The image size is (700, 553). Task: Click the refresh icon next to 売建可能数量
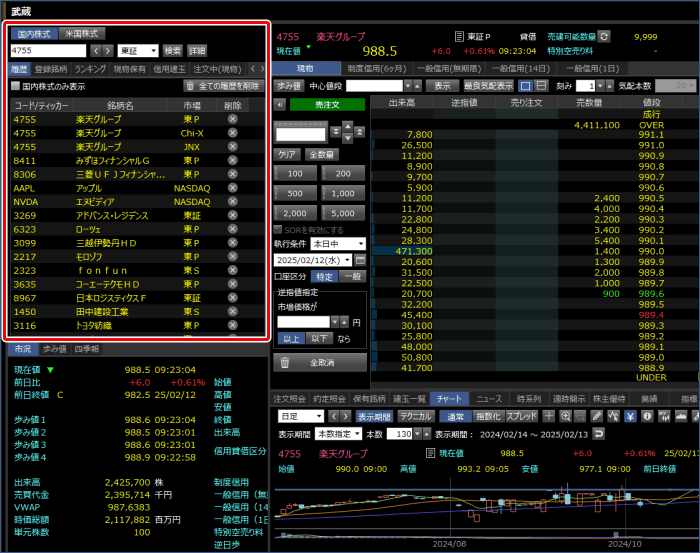604,37
